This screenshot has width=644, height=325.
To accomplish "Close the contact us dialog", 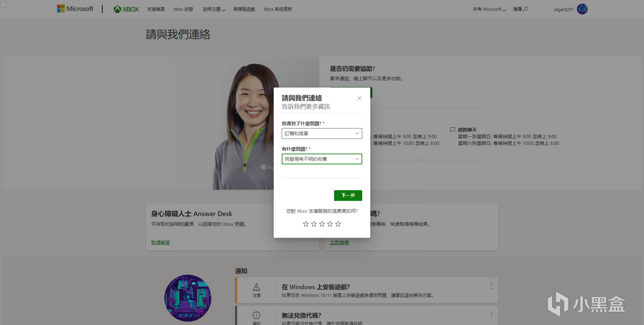I will coord(359,98).
